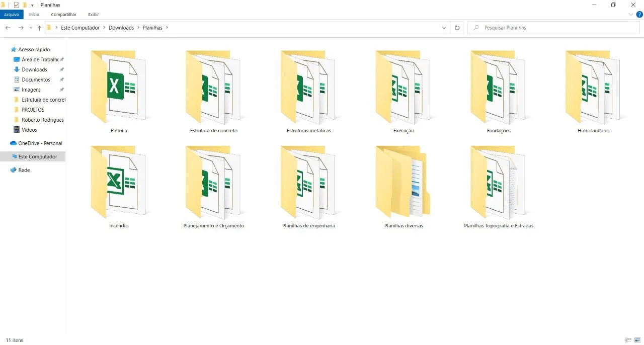Click Downloads in the address bar
This screenshot has width=644, height=345.
tap(121, 28)
